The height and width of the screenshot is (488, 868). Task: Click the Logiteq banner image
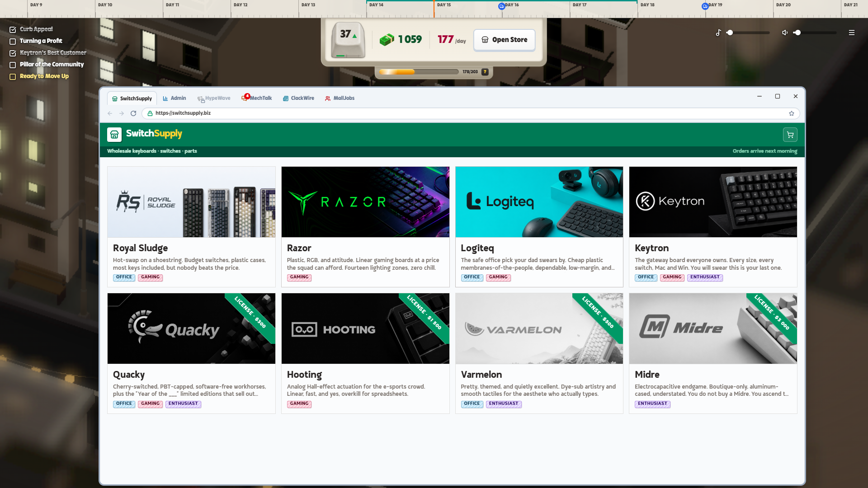[539, 202]
